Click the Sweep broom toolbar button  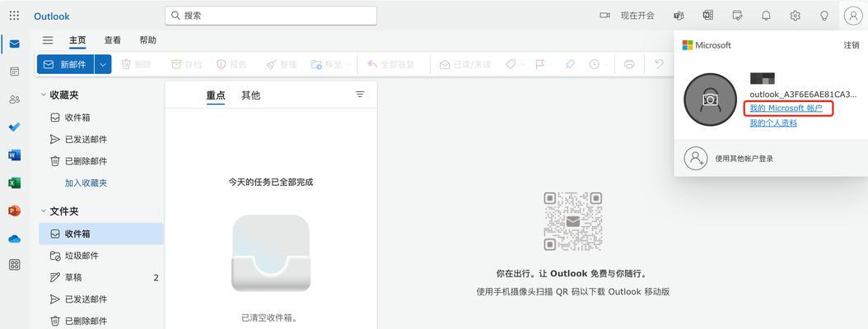tap(281, 65)
